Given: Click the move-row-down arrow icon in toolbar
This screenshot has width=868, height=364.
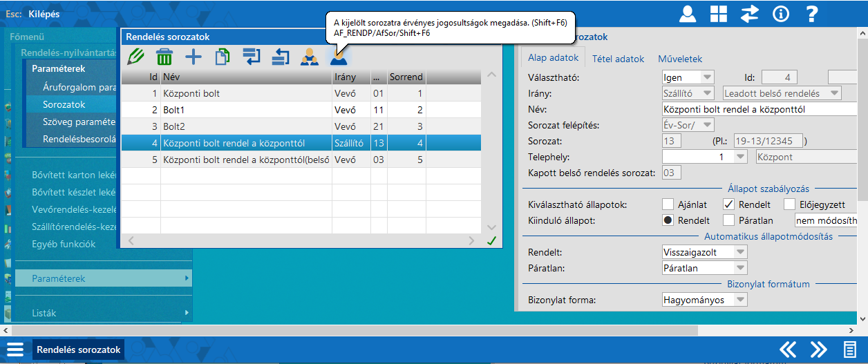Looking at the screenshot, I should pos(251,57).
